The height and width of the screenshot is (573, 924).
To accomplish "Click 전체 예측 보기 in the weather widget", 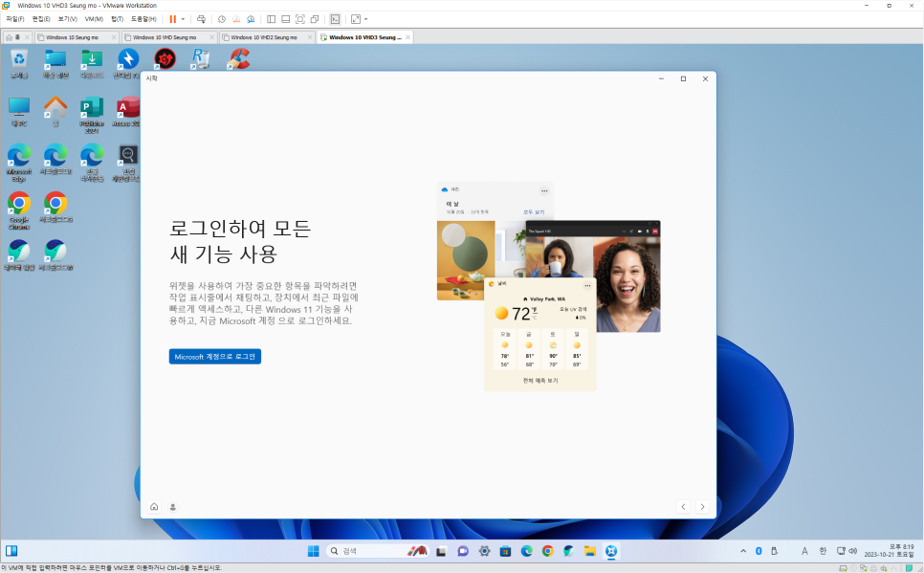I will [x=540, y=381].
